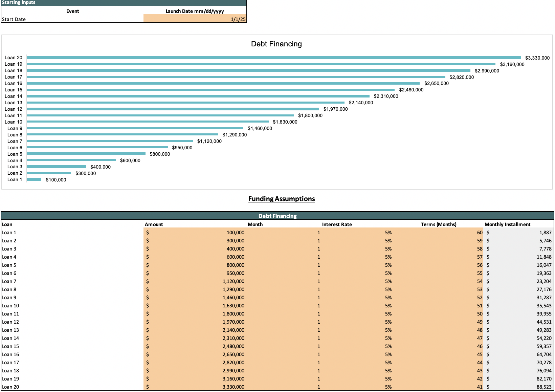Click the $2,990,000 chart data label

tap(487, 71)
